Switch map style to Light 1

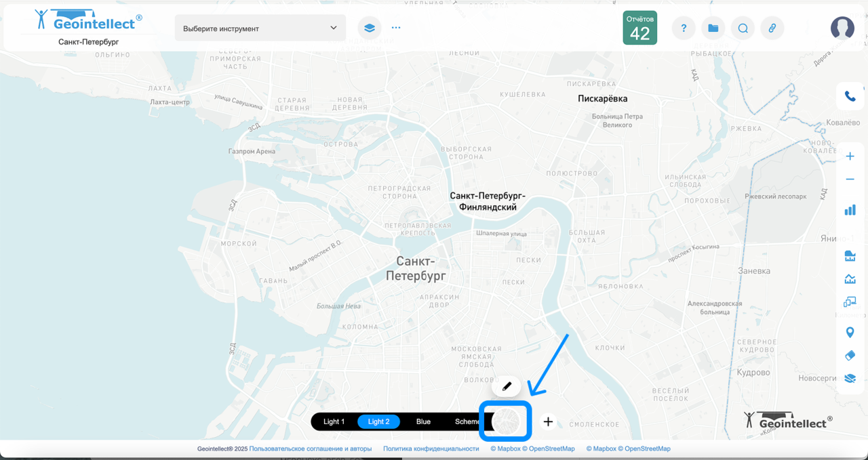pos(334,421)
